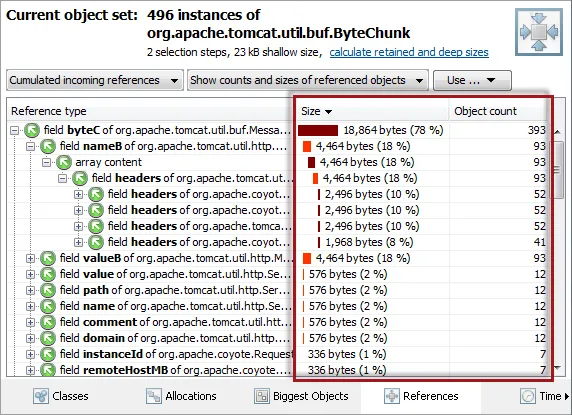Click the Time tab clock icon
572x415 pixels.
pos(528,396)
